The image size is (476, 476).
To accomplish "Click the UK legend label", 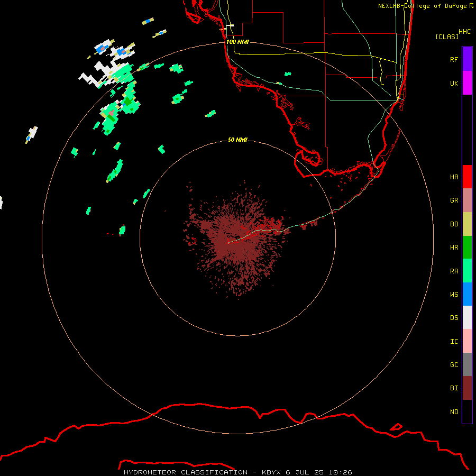I will pos(454,83).
